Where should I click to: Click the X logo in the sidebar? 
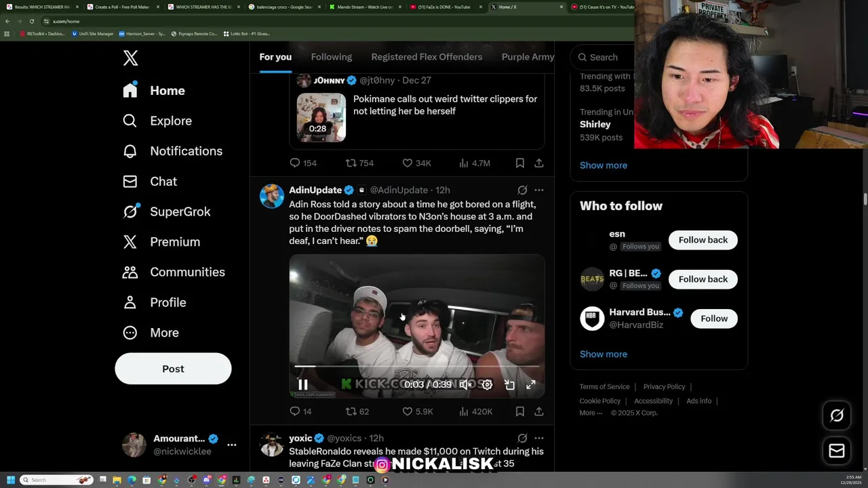pos(131,58)
